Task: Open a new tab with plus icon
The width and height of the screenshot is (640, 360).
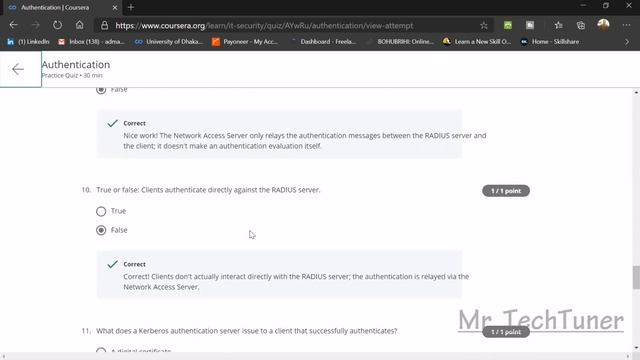Action: (131, 7)
